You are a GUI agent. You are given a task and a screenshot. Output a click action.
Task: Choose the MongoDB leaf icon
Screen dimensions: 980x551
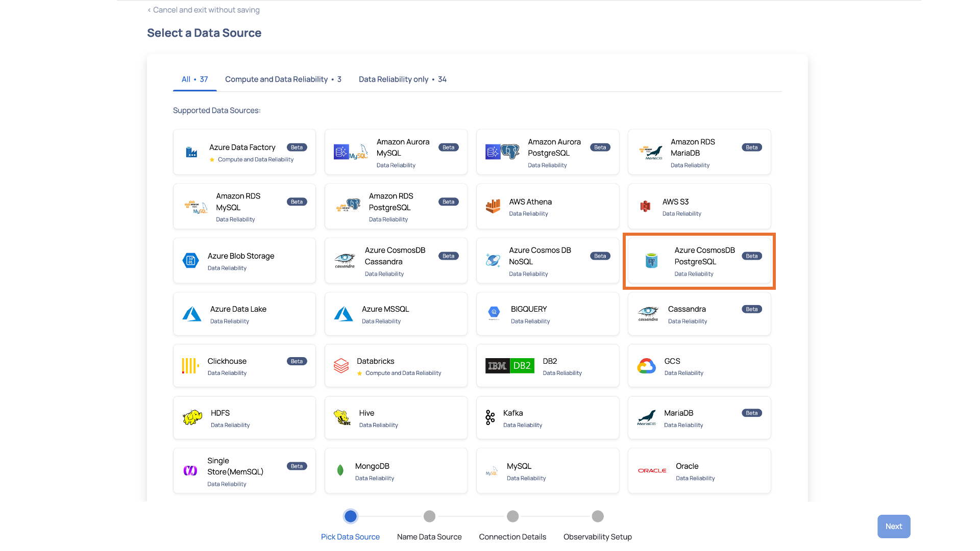pyautogui.click(x=340, y=470)
